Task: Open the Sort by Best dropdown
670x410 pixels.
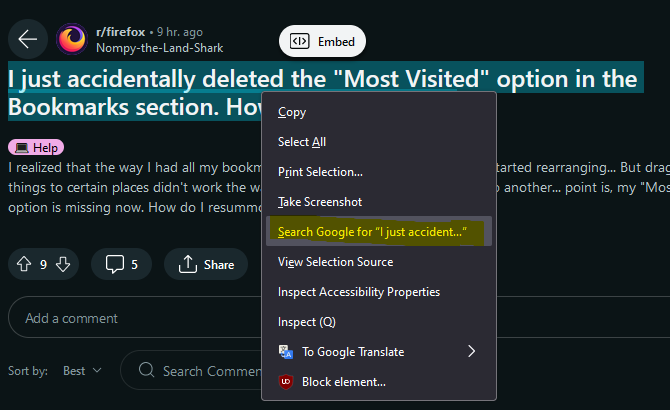Action: [82, 371]
